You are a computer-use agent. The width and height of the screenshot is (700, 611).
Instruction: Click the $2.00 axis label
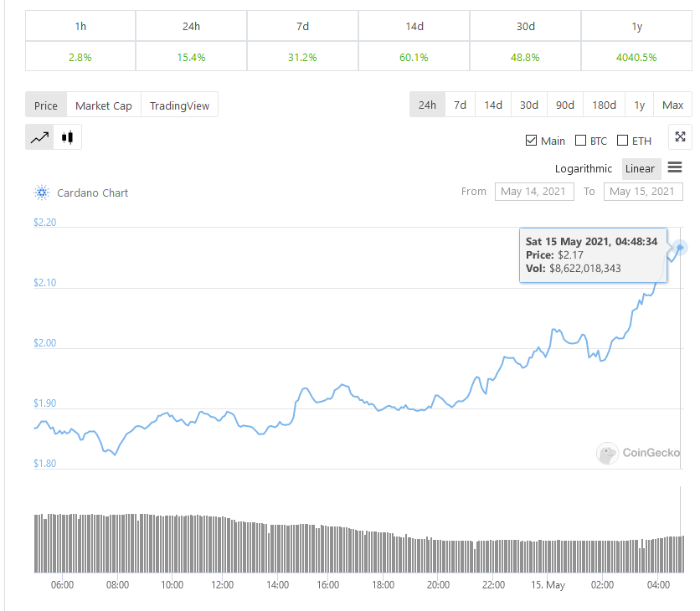pos(45,342)
